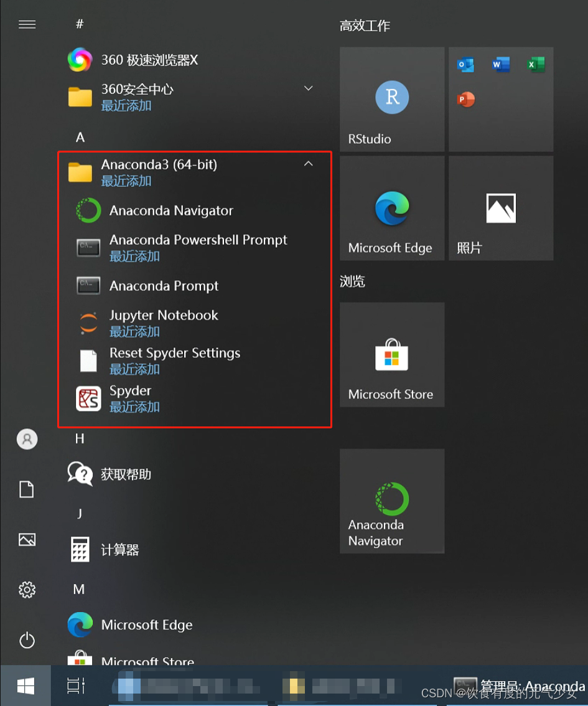
Task: Click the Reset Spyder Settings label text
Action: point(175,353)
